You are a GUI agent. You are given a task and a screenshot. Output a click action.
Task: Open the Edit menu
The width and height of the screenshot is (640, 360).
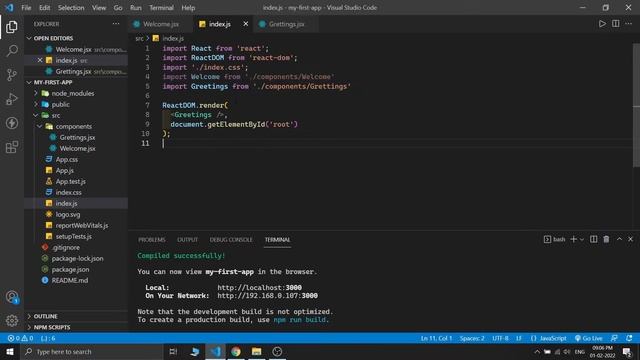point(44,8)
